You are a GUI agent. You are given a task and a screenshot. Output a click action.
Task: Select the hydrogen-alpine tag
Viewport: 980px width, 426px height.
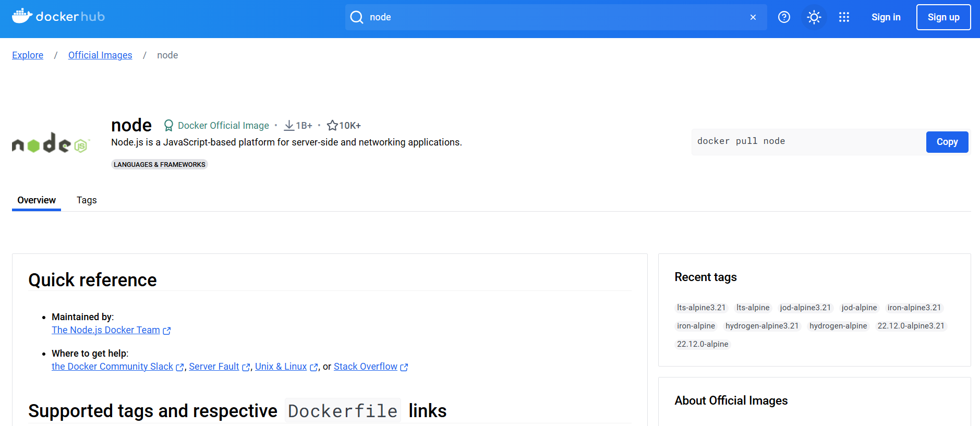pos(838,326)
